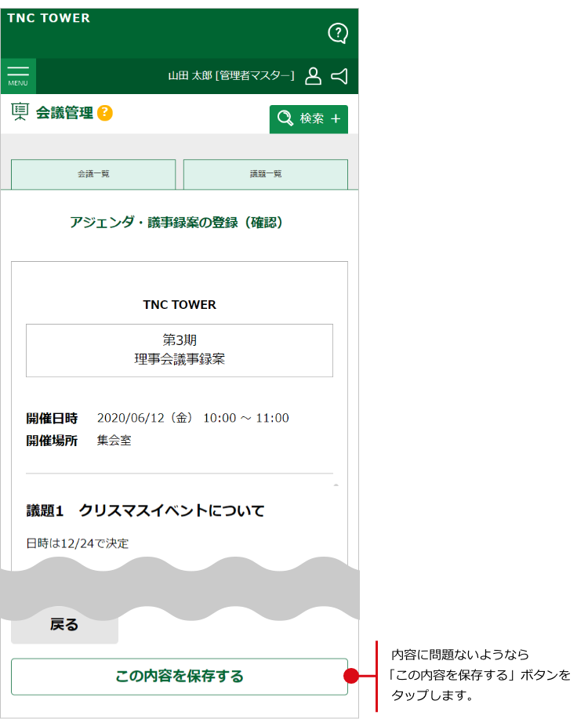Switch to the 会議一覧 tab
Screen dimensions: 588x726
pyautogui.click(x=93, y=174)
